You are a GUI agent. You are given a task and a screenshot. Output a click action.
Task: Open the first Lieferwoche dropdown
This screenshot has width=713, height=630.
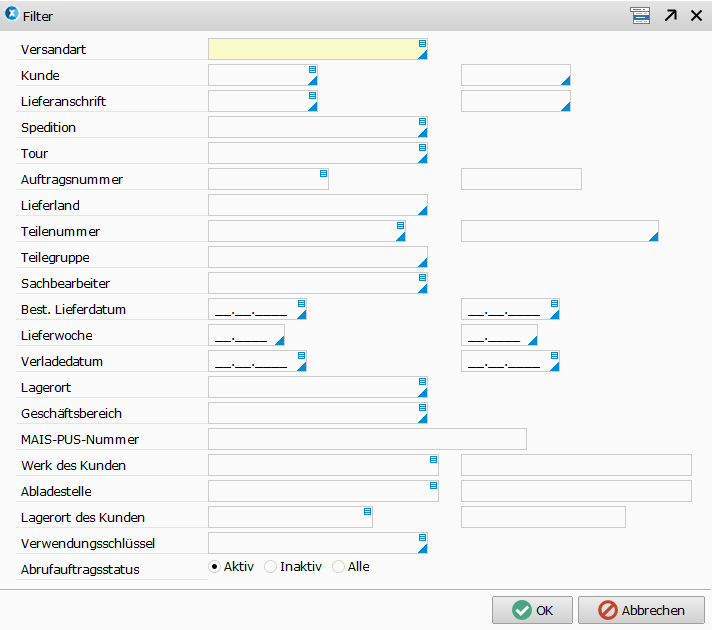point(279,340)
